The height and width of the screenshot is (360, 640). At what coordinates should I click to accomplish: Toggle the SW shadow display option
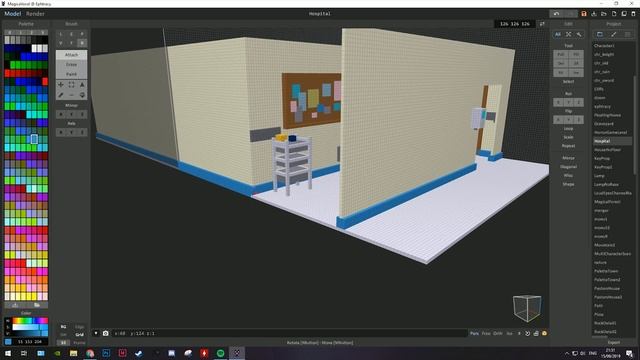click(63, 335)
